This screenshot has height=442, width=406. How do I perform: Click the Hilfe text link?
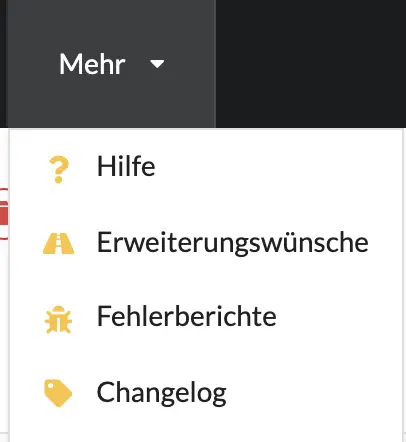point(126,166)
